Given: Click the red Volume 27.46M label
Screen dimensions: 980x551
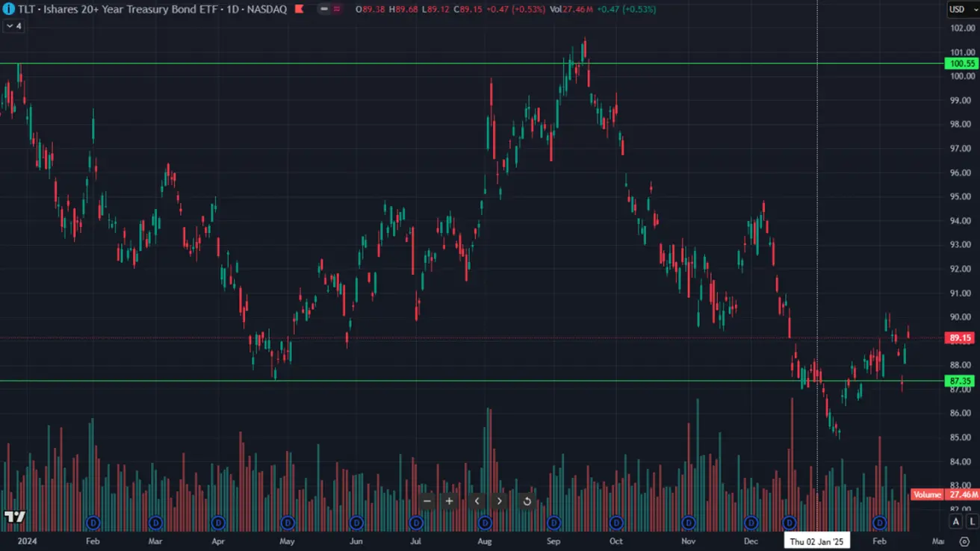Looking at the screenshot, I should click(x=944, y=495).
